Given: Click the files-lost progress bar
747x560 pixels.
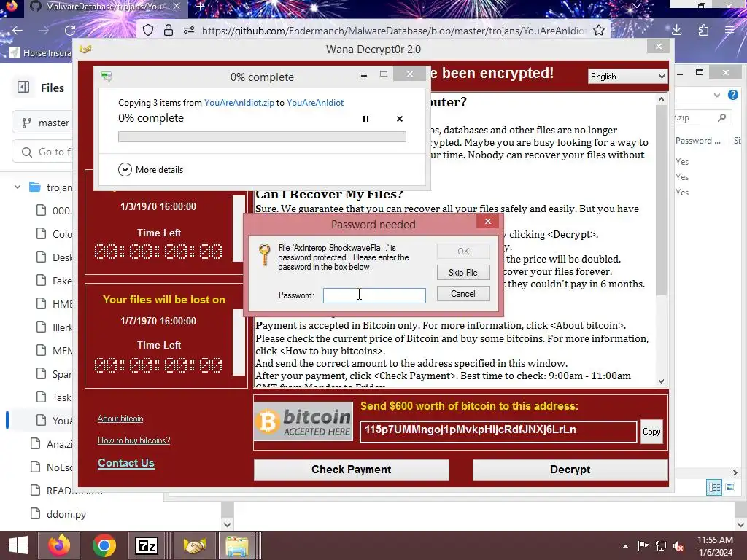Looking at the screenshot, I should point(239,343).
